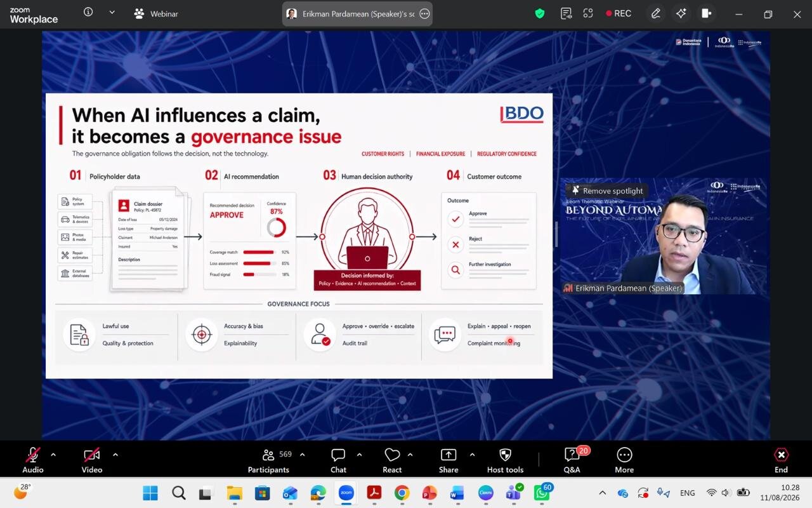Open PowerPoint from taskbar
This screenshot has width=812, height=508.
coord(429,493)
